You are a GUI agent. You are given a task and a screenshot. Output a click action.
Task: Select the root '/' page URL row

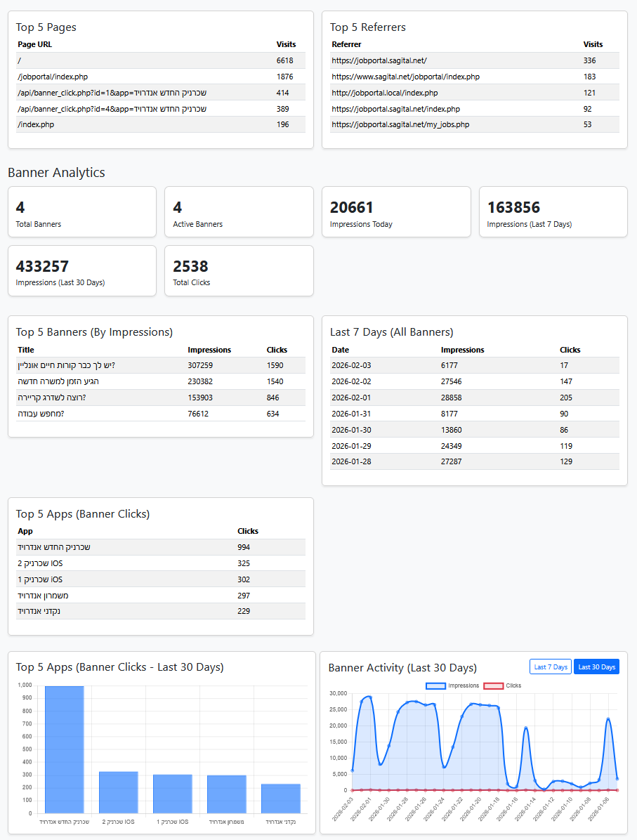coord(161,60)
